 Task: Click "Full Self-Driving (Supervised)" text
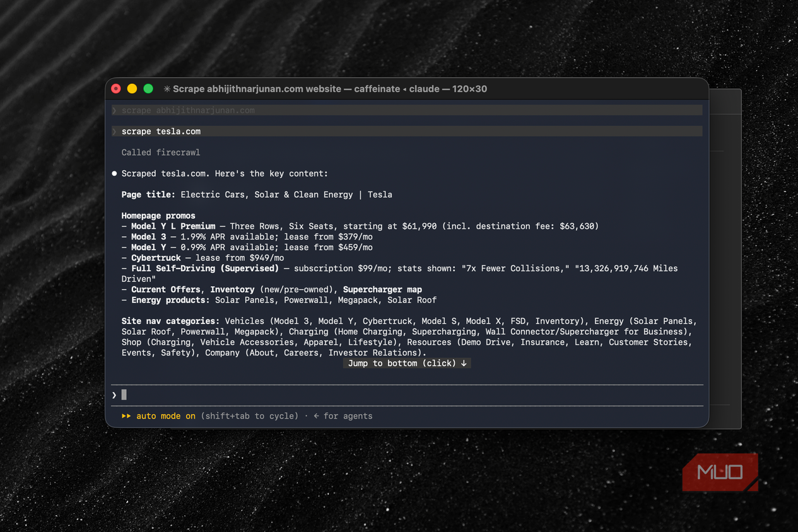pyautogui.click(x=205, y=269)
